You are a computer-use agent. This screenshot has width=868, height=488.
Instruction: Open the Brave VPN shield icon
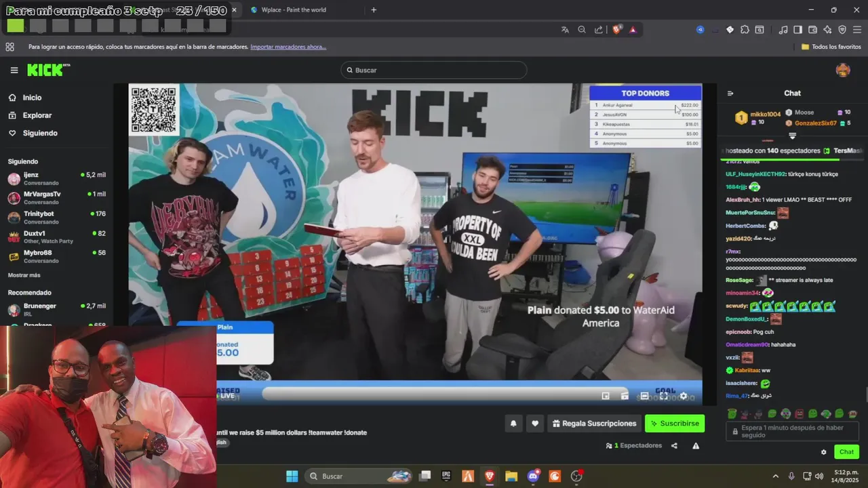[842, 30]
